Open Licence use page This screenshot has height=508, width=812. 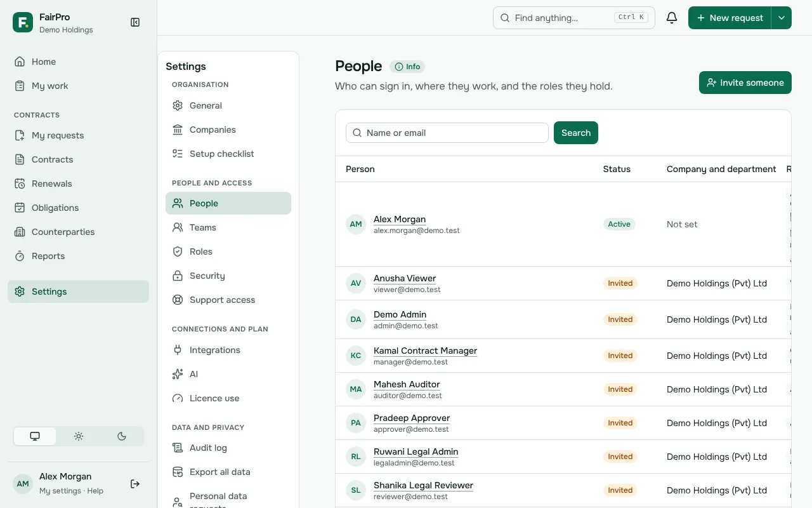pos(228,398)
